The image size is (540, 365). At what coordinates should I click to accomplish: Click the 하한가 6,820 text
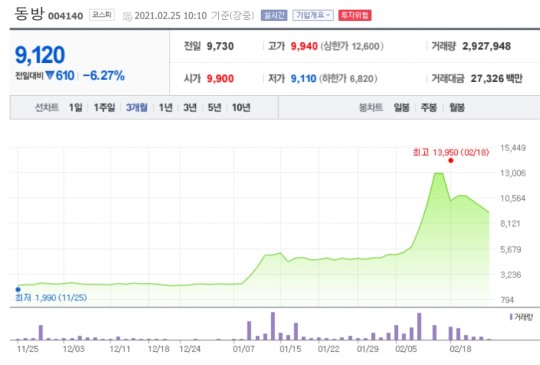click(348, 79)
